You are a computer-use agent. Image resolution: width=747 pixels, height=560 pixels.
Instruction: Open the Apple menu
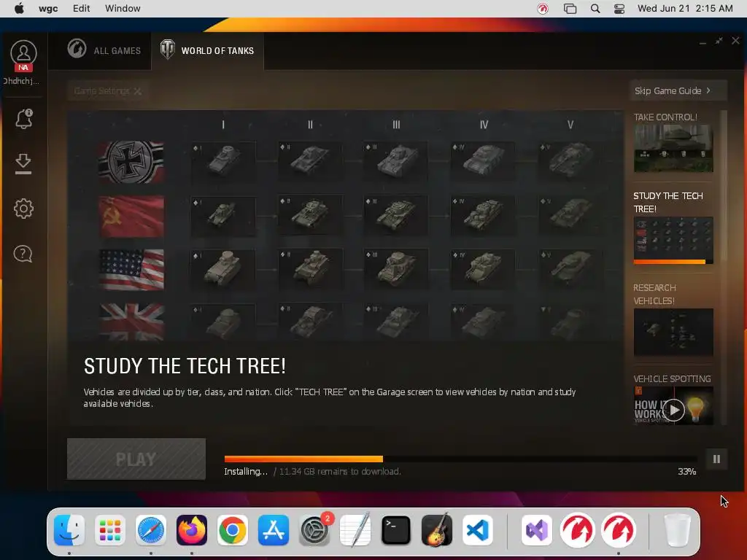point(19,9)
